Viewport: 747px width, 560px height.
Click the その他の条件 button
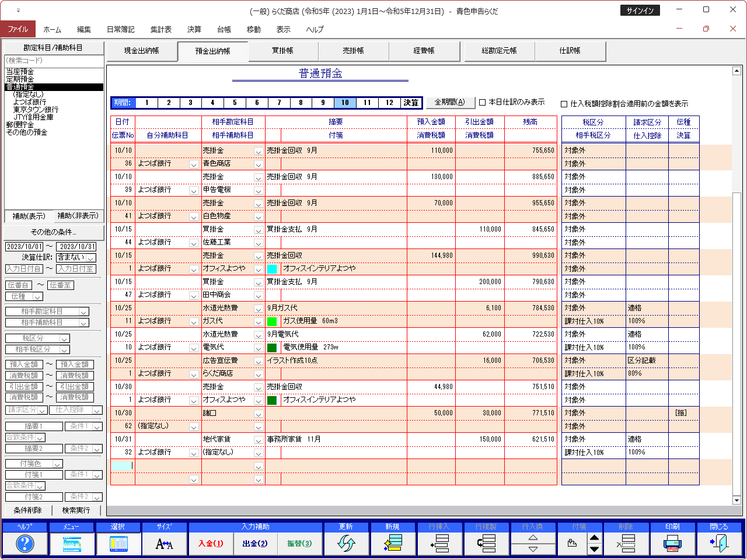point(54,232)
